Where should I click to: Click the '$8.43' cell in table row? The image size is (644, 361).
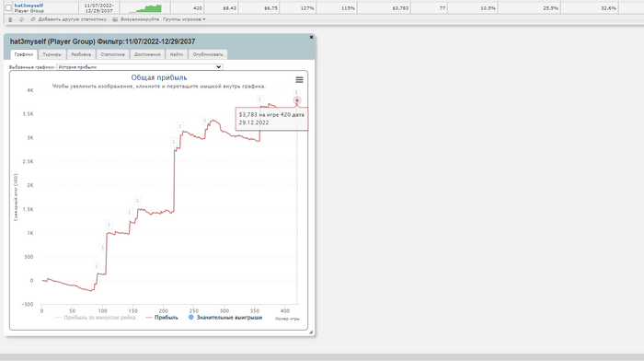[x=222, y=7]
